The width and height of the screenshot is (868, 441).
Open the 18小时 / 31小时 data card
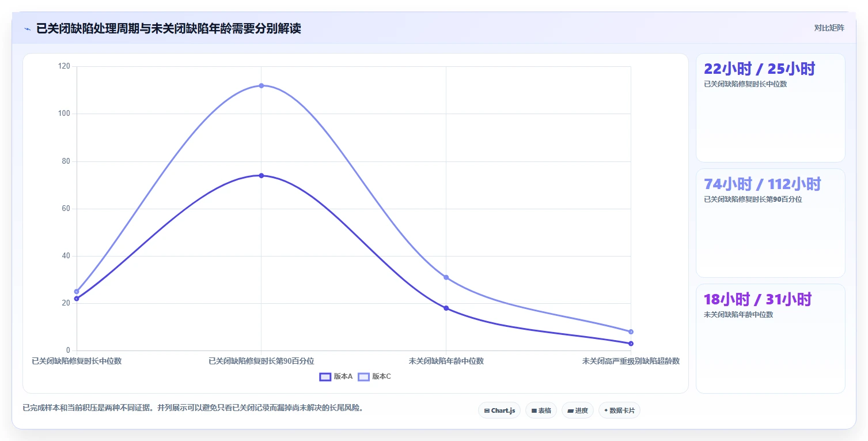770,338
